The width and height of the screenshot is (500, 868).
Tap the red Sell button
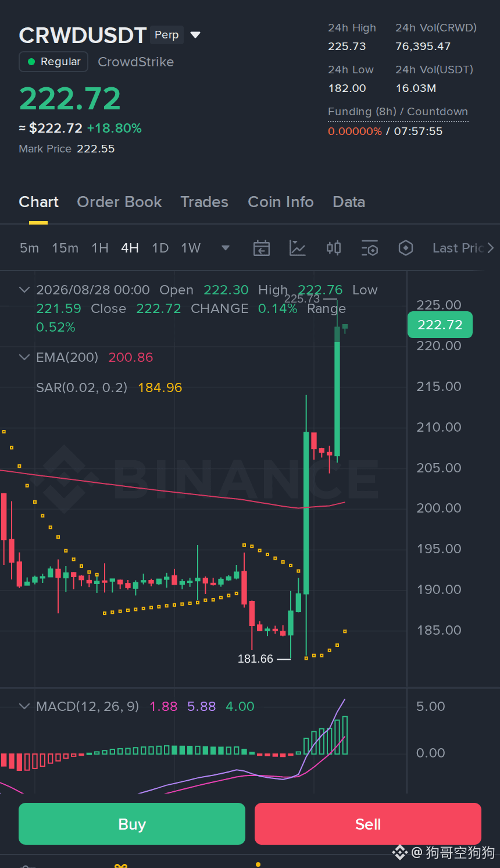pos(368,824)
